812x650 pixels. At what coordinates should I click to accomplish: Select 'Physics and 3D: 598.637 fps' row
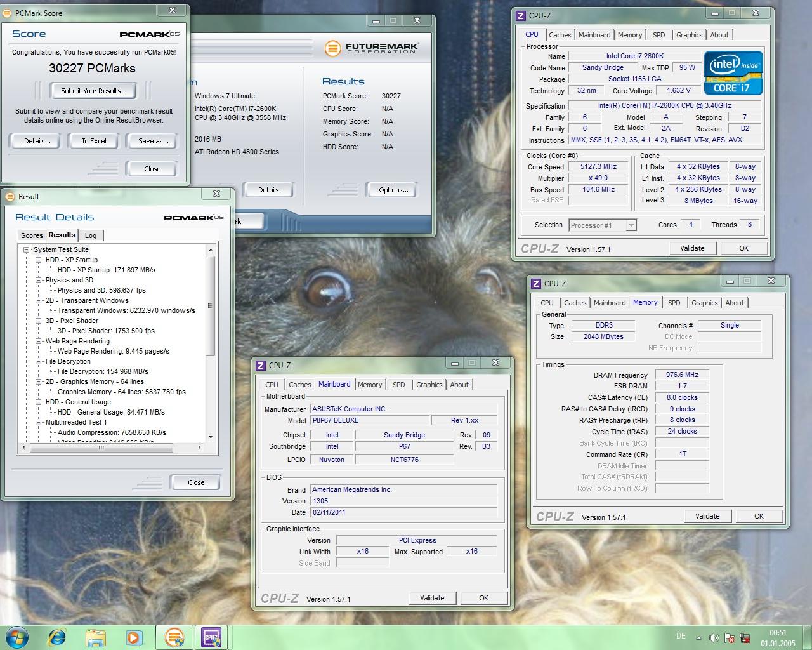pos(101,290)
